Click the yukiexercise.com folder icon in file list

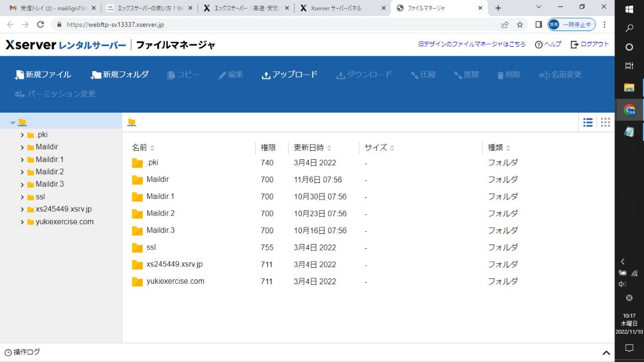point(137,282)
